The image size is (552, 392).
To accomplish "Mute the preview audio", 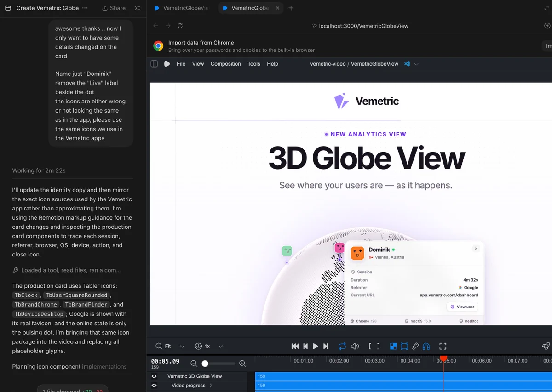I will tap(355, 346).
